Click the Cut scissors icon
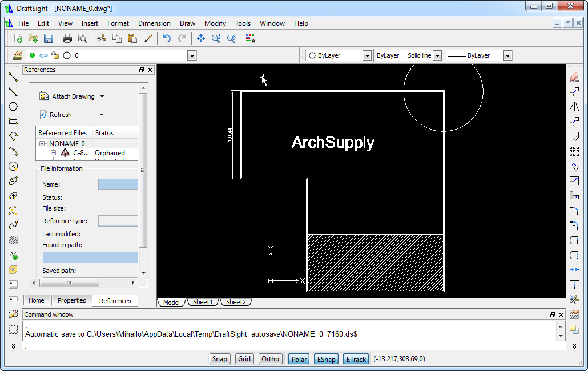Viewport: 588px width, 371px height. (x=101, y=38)
